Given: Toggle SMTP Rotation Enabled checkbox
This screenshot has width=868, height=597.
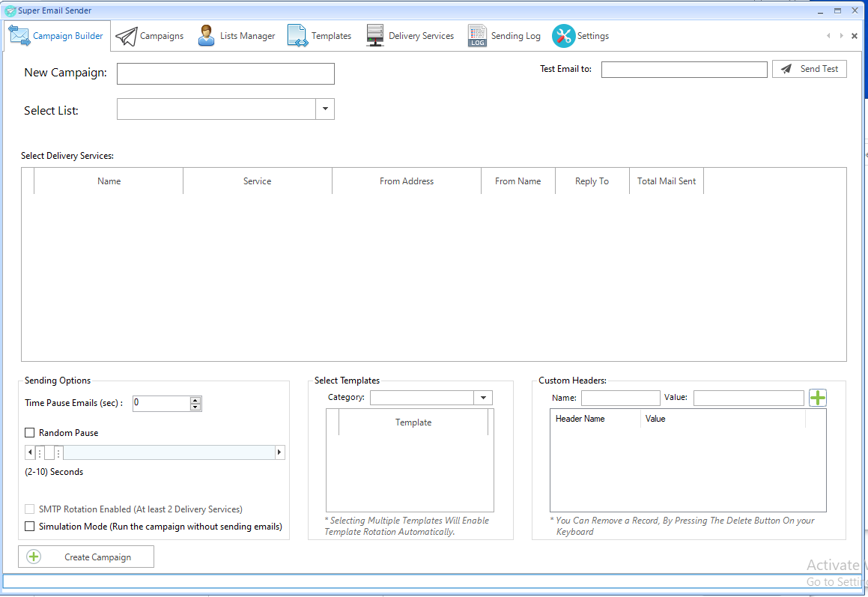Looking at the screenshot, I should (30, 509).
